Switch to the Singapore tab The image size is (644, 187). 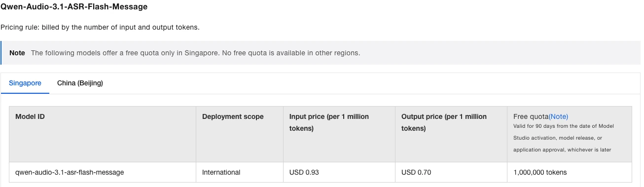[25, 83]
